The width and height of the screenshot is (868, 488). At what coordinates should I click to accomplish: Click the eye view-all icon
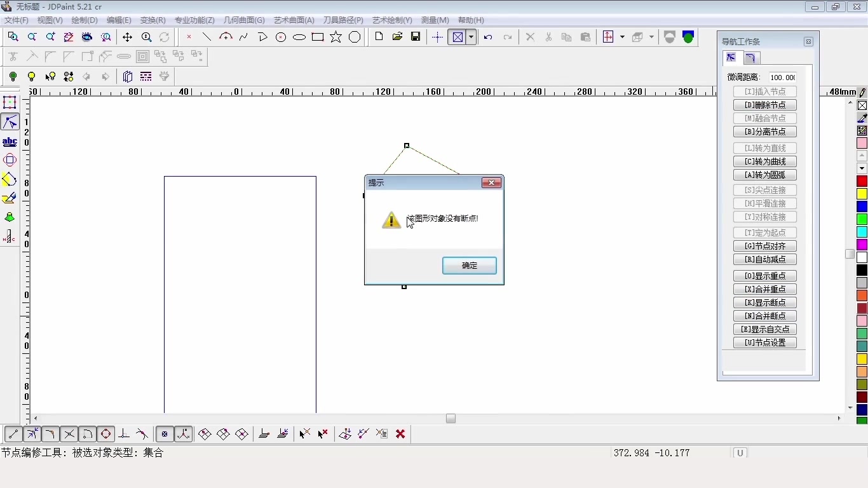87,37
